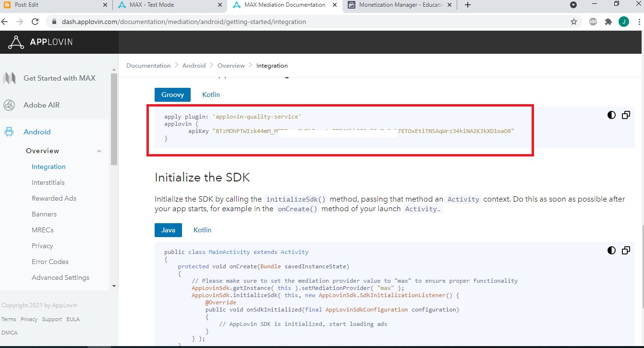Collapse the Overview section chevron
The image size is (644, 348).
click(x=99, y=151)
